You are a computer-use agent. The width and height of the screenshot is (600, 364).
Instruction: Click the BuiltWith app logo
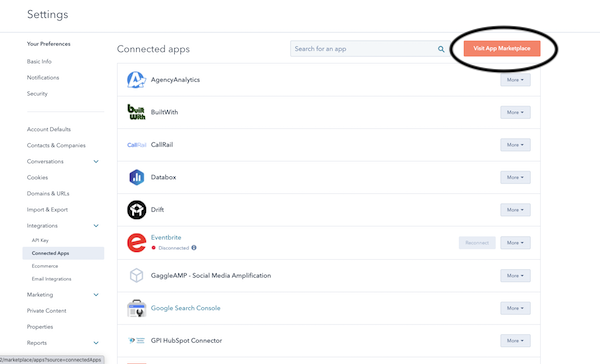coord(136,112)
